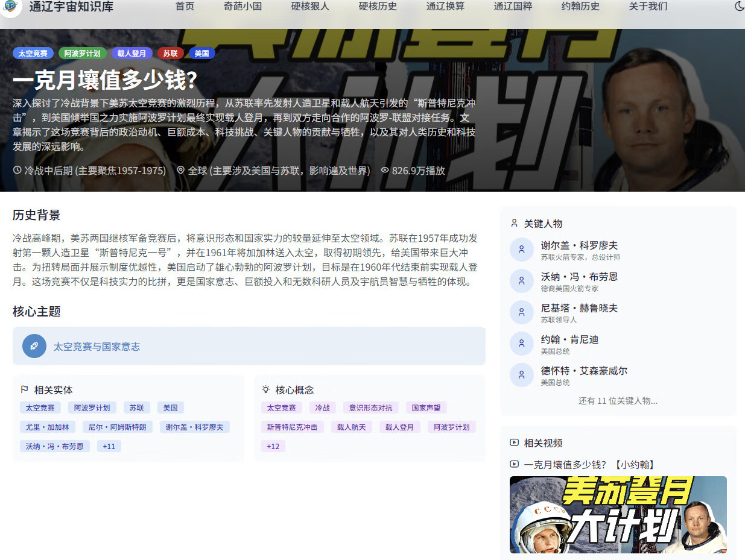
Task: Click the 美国 tag under 相关实体
Action: [171, 407]
